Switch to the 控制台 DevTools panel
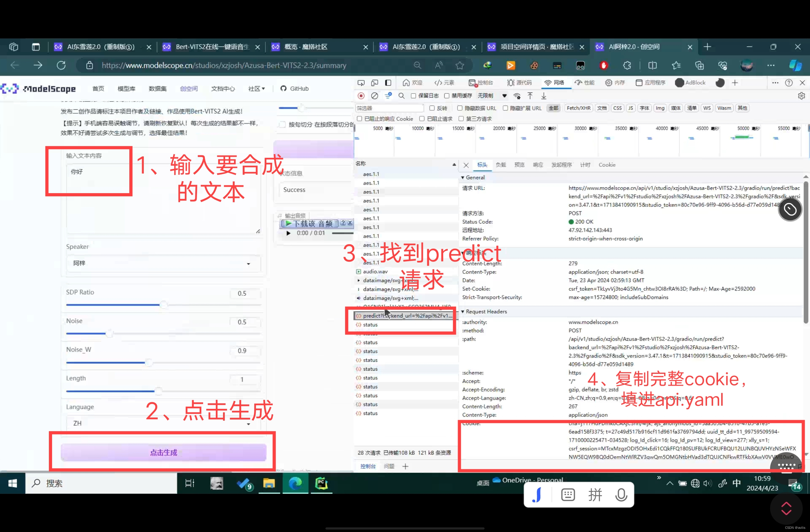This screenshot has height=532, width=810. pyautogui.click(x=481, y=83)
